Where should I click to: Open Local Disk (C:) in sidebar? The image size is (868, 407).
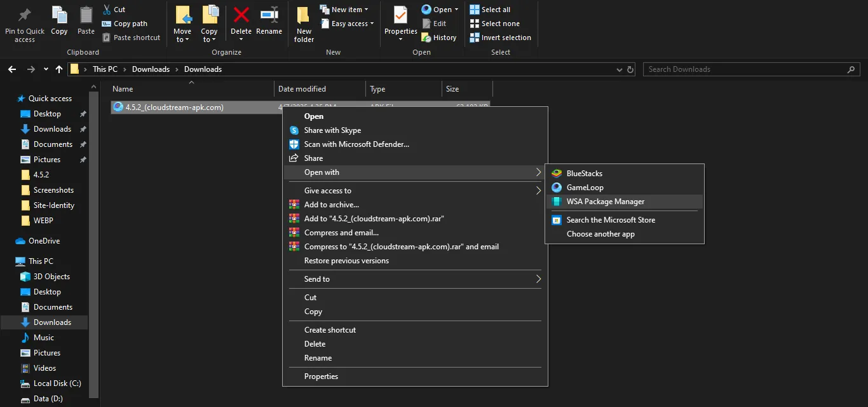[x=57, y=383]
